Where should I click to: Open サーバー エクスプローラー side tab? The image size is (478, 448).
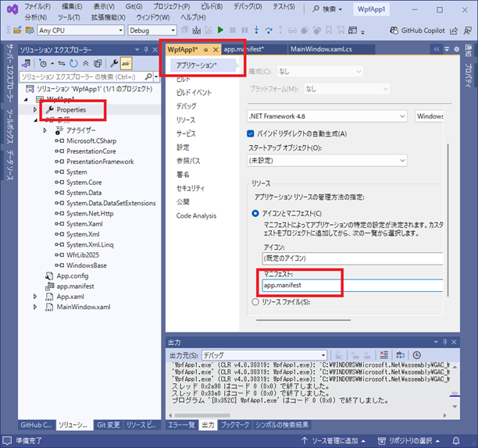coord(10,73)
